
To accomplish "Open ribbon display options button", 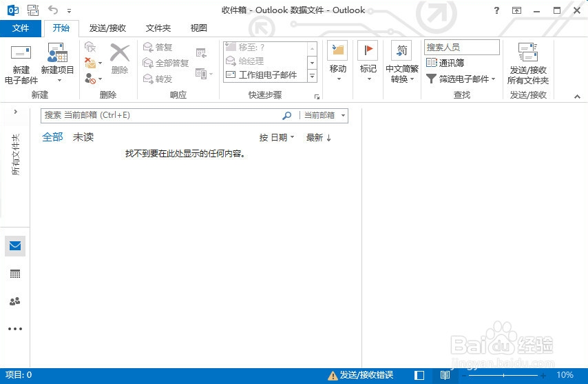I will pos(517,10).
